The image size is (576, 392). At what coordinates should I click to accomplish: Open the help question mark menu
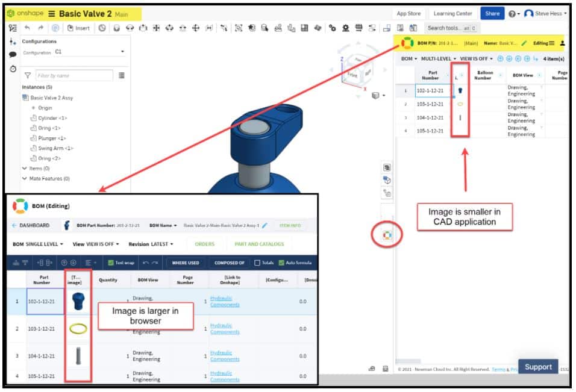(514, 14)
